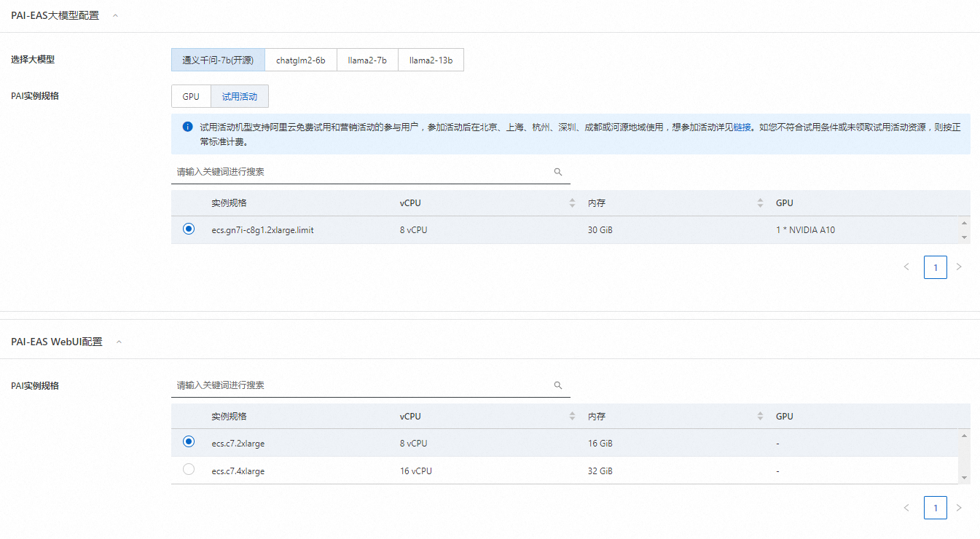
Task: Collapse the PAI-EAS大模型配置 section chevron
Action: [x=115, y=15]
